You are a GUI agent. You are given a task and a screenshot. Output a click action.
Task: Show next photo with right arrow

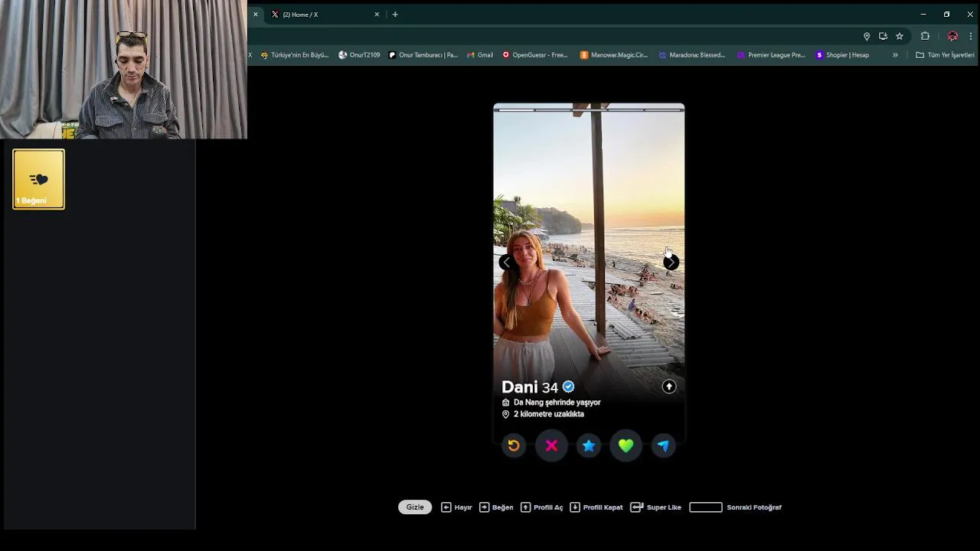[x=671, y=262]
